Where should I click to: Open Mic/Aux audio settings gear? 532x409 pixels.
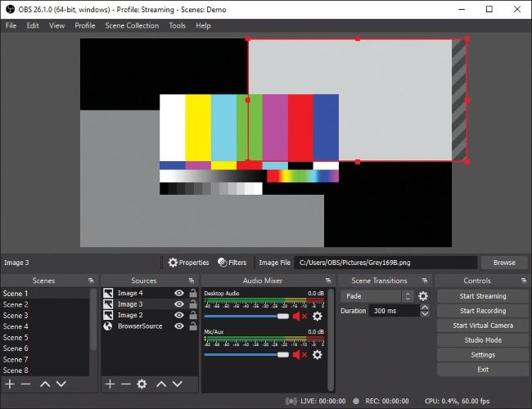[x=318, y=354]
